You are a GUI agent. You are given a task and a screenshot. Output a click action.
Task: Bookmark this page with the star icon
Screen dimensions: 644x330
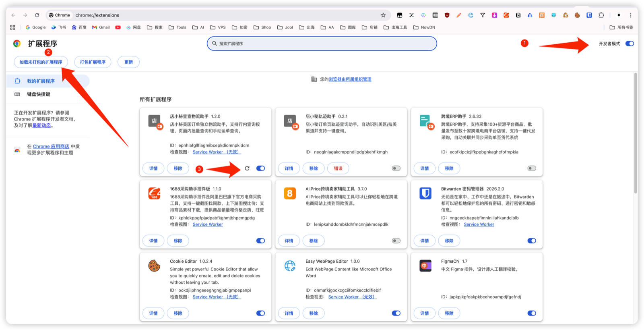point(383,15)
